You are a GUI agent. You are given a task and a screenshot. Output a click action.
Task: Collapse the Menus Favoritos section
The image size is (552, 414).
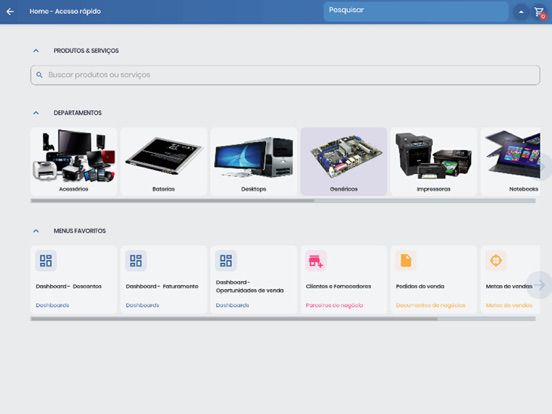pos(36,231)
